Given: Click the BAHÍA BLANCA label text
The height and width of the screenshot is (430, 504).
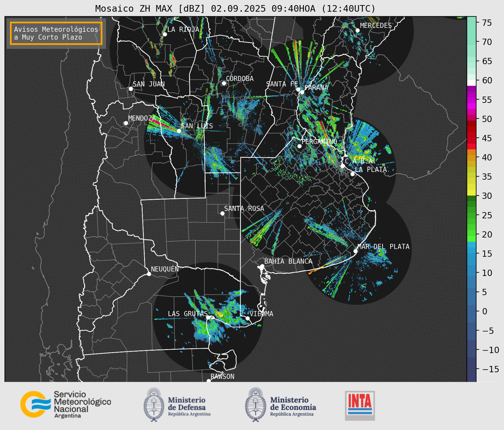Looking at the screenshot, I should click(x=288, y=261).
